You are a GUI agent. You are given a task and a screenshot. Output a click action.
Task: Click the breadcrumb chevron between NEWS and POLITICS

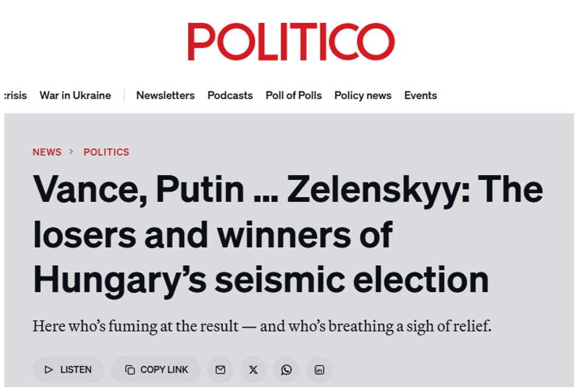tap(70, 152)
